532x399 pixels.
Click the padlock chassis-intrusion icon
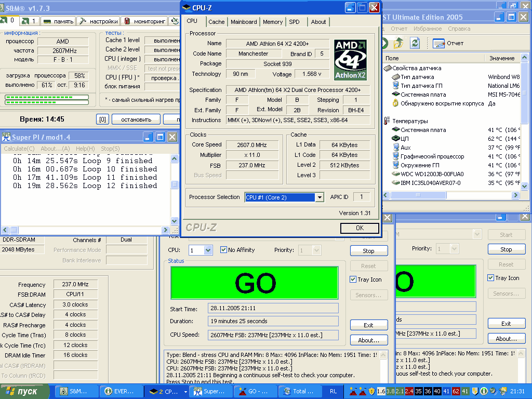(x=395, y=103)
